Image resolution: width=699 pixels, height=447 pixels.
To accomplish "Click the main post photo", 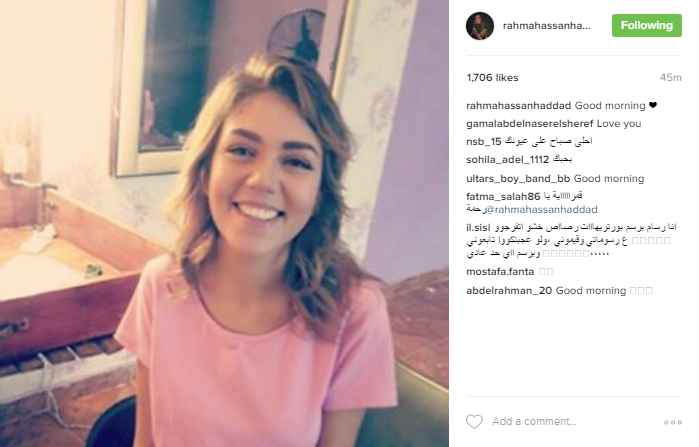I will (224, 223).
